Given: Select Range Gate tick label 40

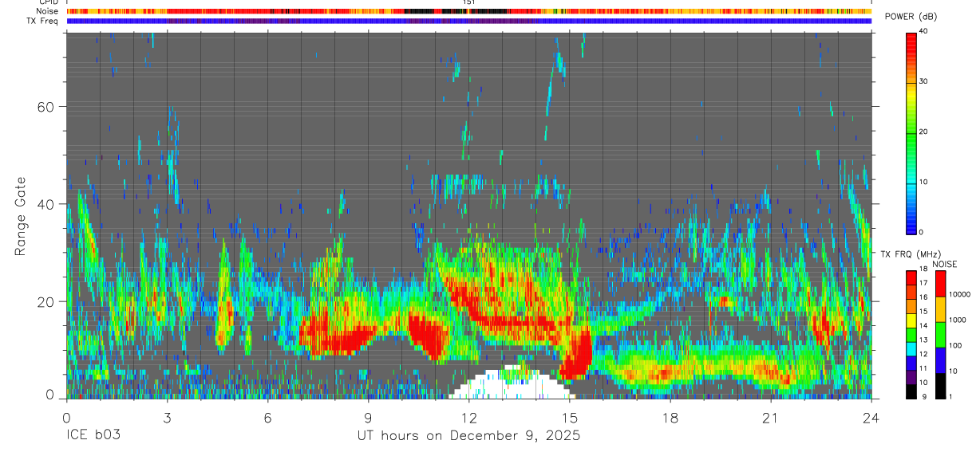Looking at the screenshot, I should (45, 203).
